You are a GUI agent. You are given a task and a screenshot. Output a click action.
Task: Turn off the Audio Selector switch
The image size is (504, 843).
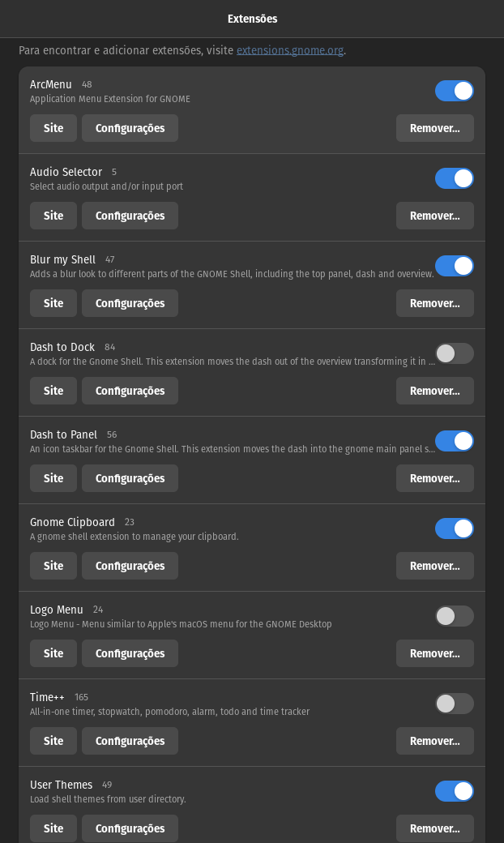coord(454,178)
